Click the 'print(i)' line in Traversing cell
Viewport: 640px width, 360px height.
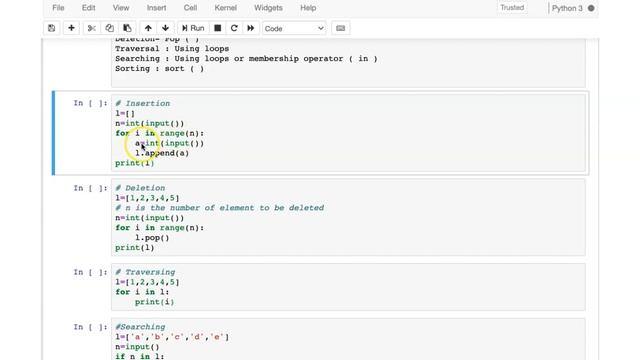tap(154, 302)
